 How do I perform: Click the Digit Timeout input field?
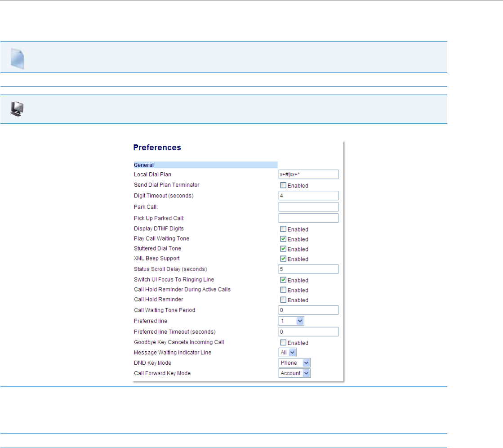pyautogui.click(x=308, y=196)
